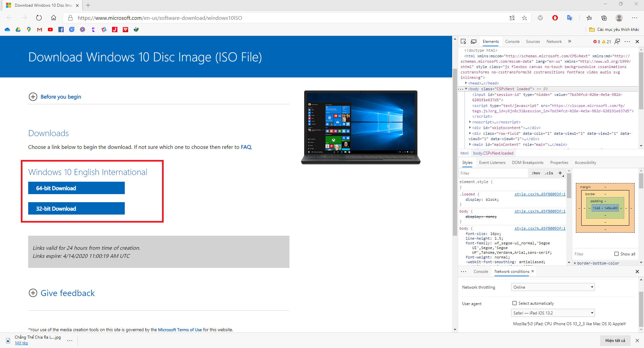Open the Gmail bookmark icon

40,30
